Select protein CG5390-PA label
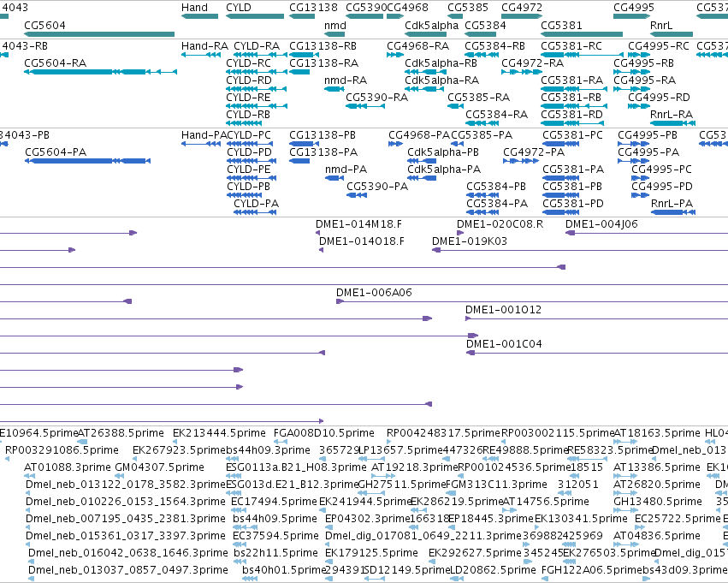The image size is (728, 583). [x=377, y=187]
